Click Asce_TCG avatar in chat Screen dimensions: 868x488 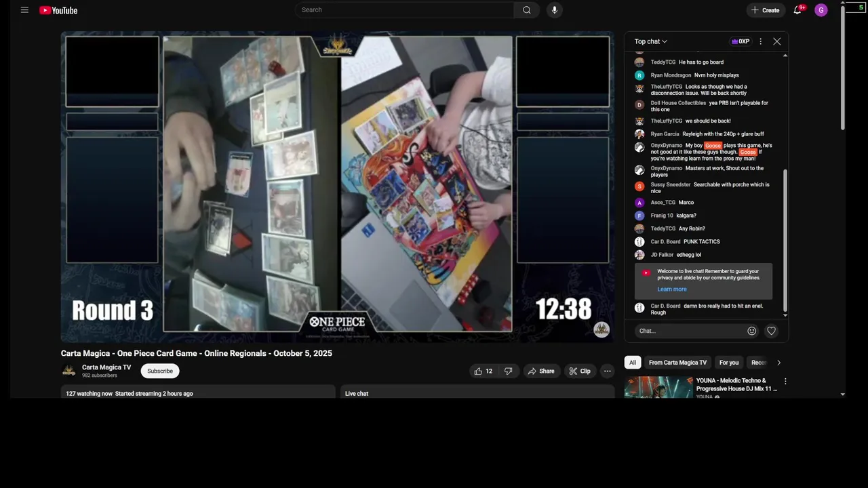[639, 203]
